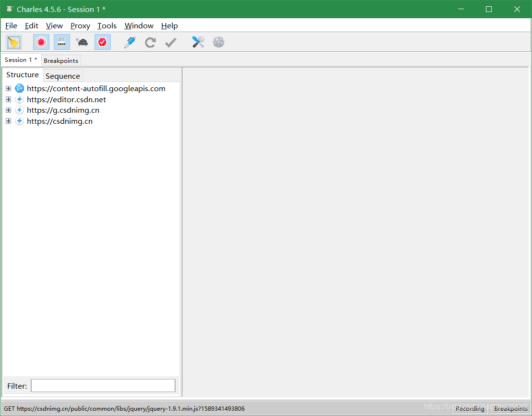Expand the https://csdnimg.cn node

click(x=9, y=121)
